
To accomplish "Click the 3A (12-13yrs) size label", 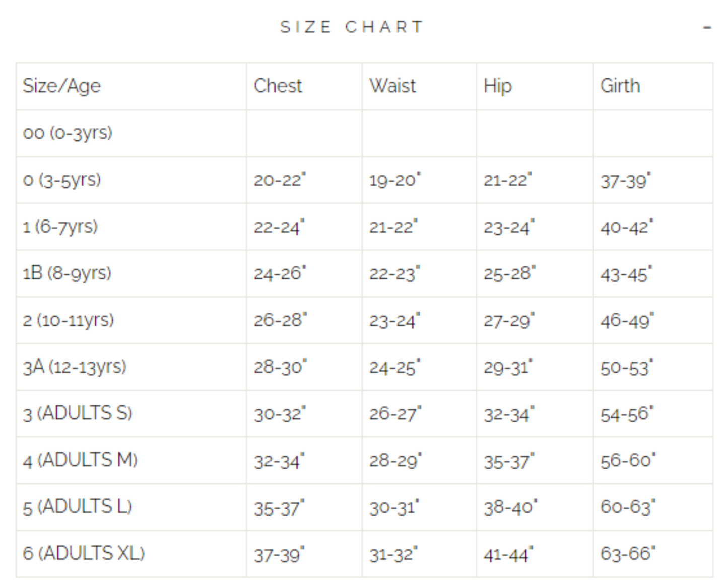I will tap(75, 367).
